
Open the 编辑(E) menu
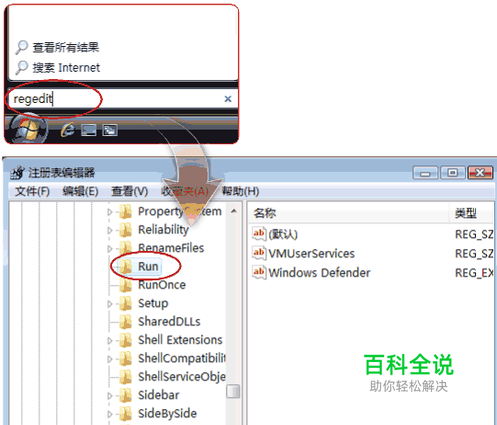tap(80, 191)
